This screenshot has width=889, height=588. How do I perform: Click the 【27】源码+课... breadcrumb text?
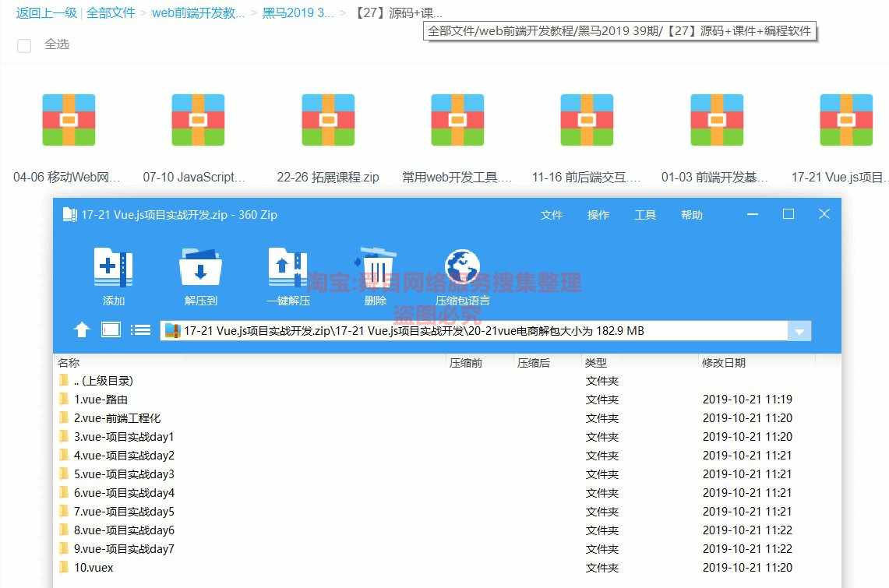(398, 13)
